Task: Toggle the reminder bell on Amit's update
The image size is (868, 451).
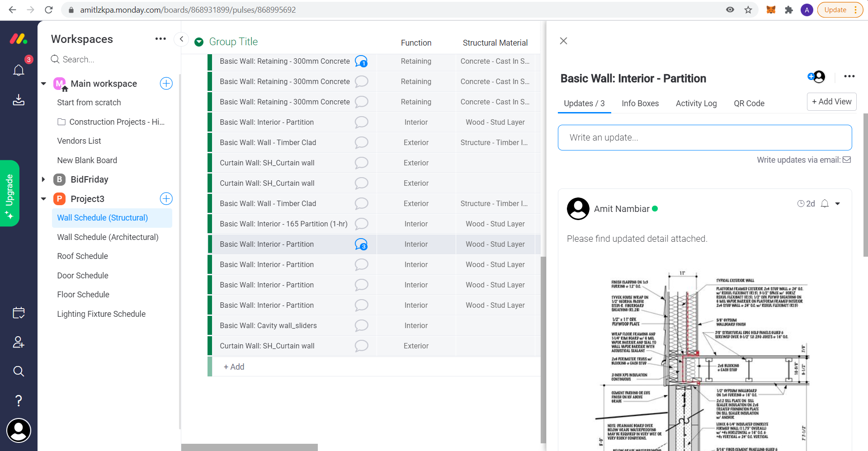Action: pyautogui.click(x=825, y=204)
